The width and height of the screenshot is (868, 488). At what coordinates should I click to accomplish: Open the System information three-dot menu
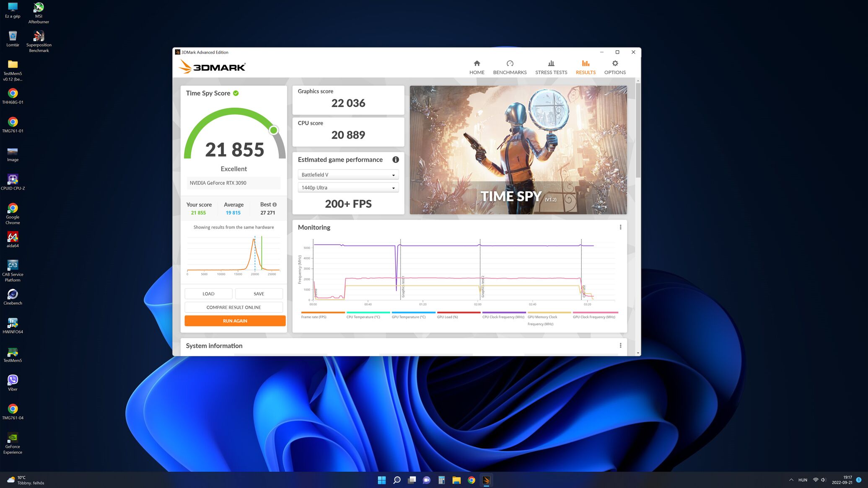(620, 346)
